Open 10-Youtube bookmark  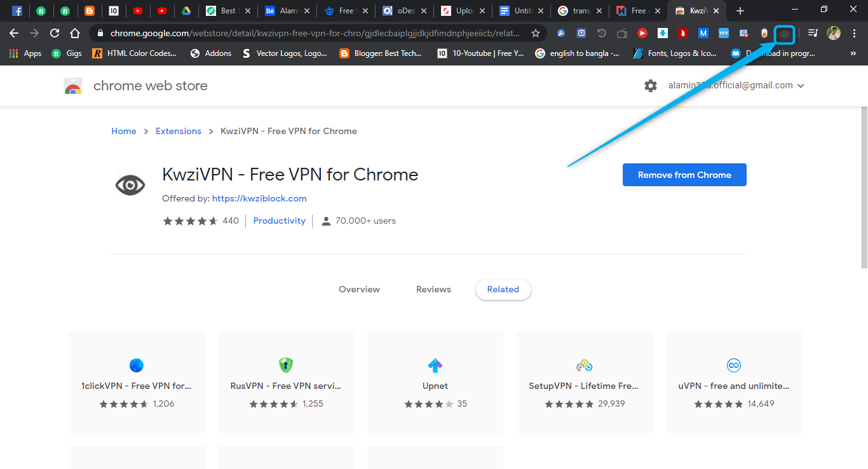tap(481, 53)
